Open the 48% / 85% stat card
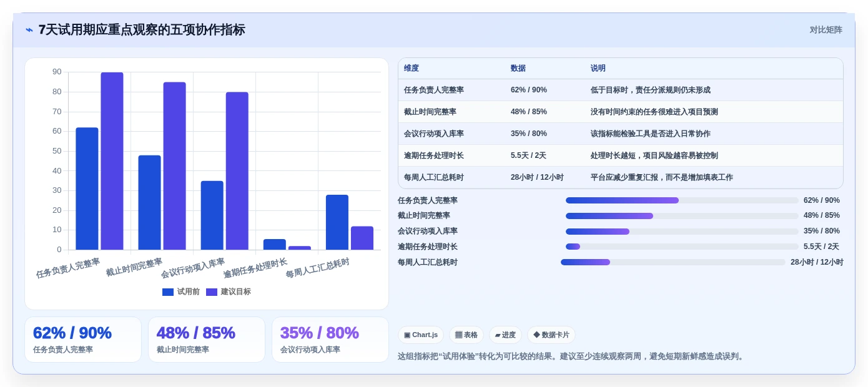The height and width of the screenshot is (387, 868). click(x=207, y=340)
